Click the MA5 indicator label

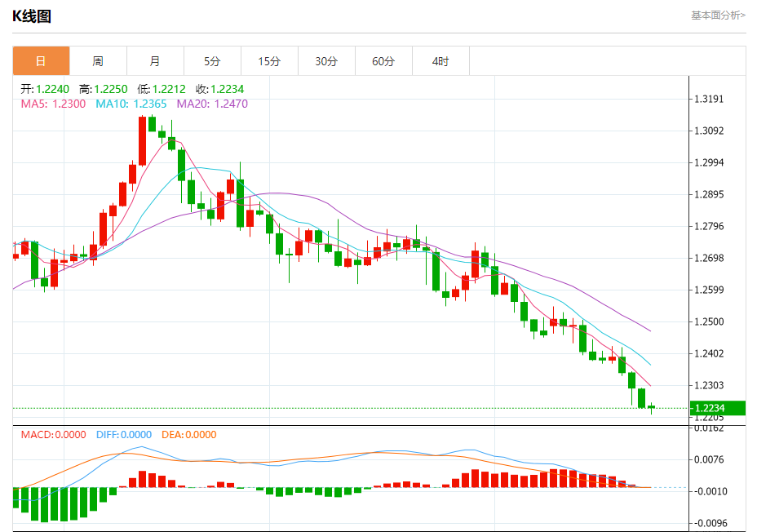(x=53, y=104)
